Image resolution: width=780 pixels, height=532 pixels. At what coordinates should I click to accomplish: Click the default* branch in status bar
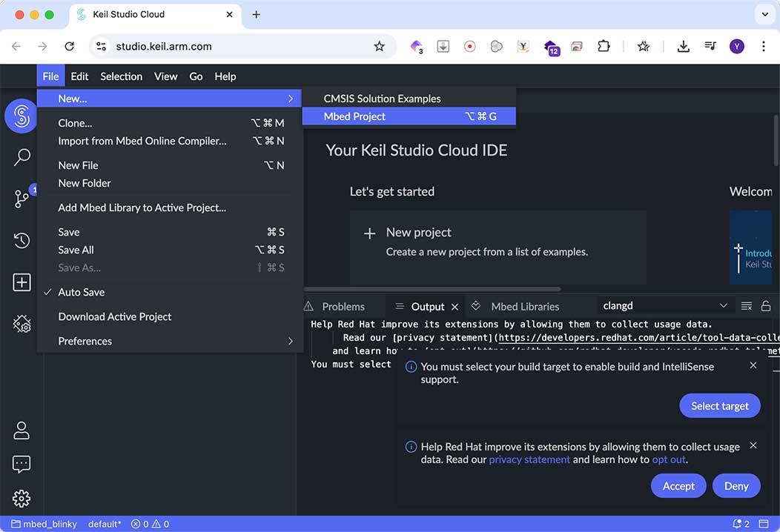pos(105,524)
